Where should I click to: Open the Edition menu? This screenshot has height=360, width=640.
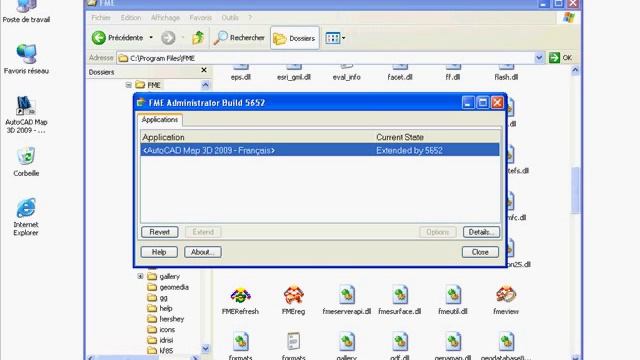coord(131,18)
